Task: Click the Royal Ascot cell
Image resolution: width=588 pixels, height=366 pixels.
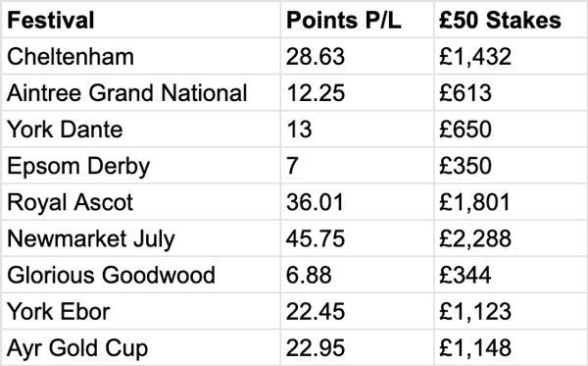Action: point(141,202)
